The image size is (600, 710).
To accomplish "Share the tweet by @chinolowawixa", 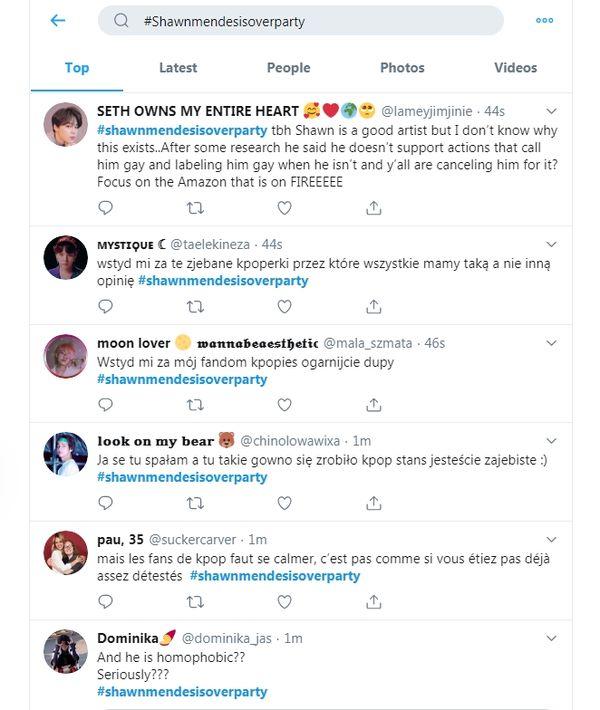I will 373,503.
